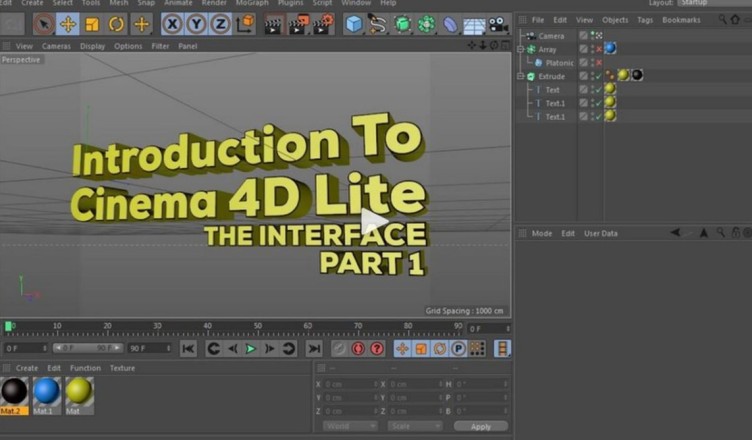752x440 pixels.
Task: Open the Scale mode dropdown
Action: pyautogui.click(x=415, y=426)
